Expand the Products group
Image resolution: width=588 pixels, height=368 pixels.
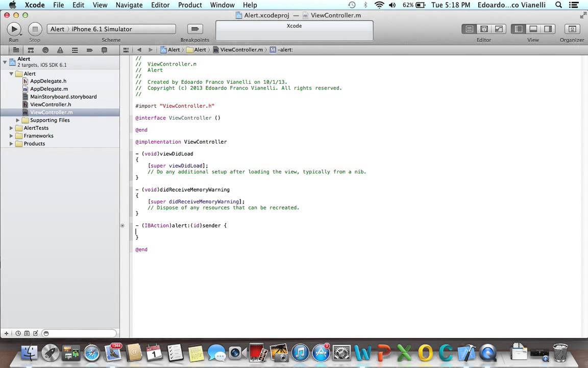pyautogui.click(x=11, y=144)
